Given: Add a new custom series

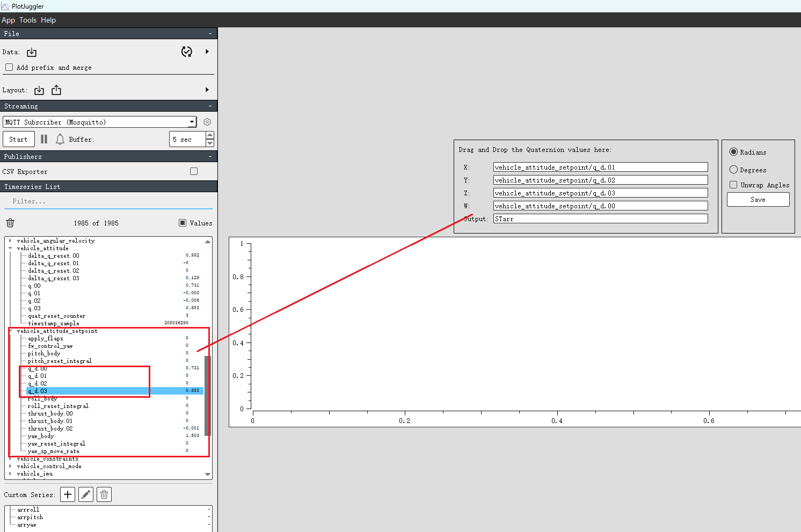Looking at the screenshot, I should 68,494.
